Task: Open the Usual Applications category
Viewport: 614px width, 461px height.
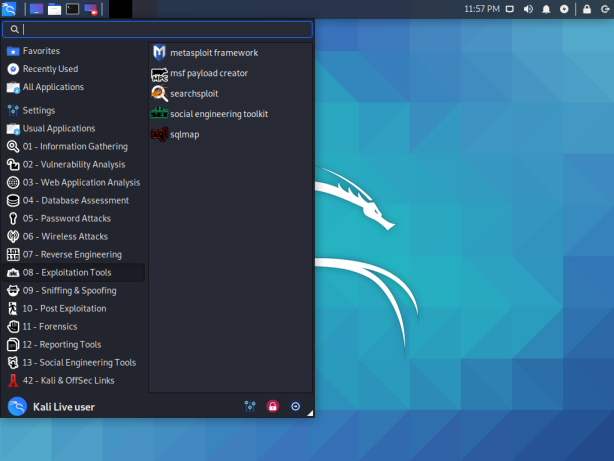Action: 74,128
